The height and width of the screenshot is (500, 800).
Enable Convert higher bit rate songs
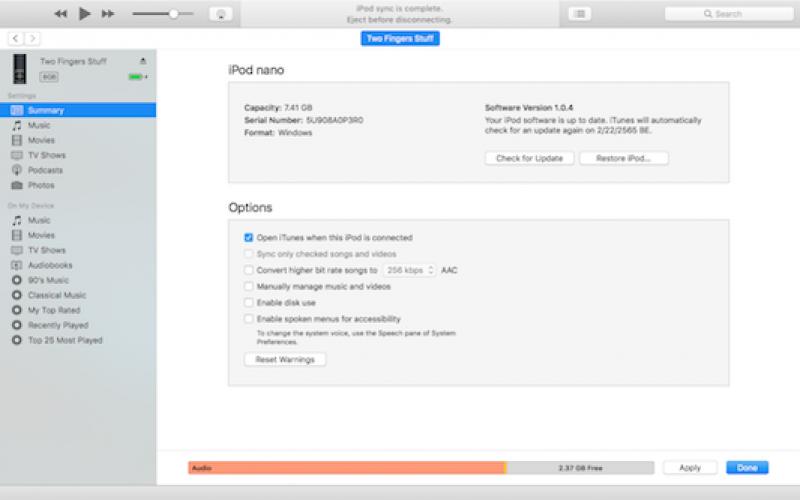tap(248, 270)
